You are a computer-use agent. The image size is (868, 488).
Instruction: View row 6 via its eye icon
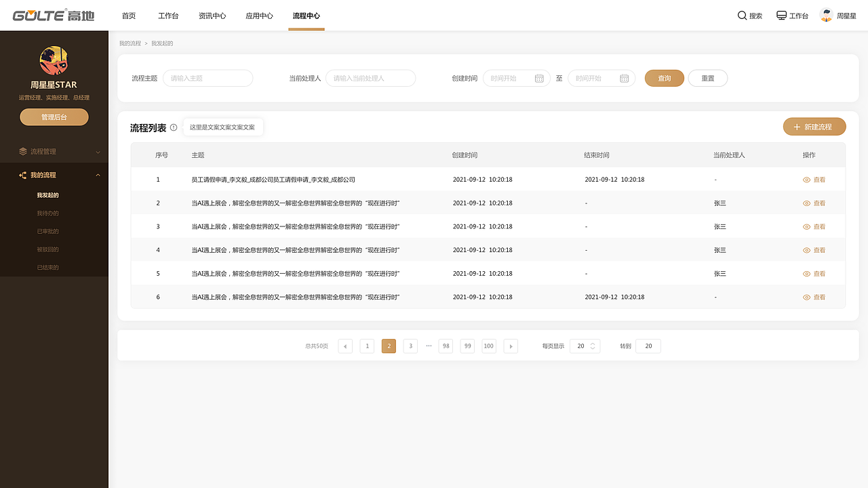pyautogui.click(x=807, y=298)
